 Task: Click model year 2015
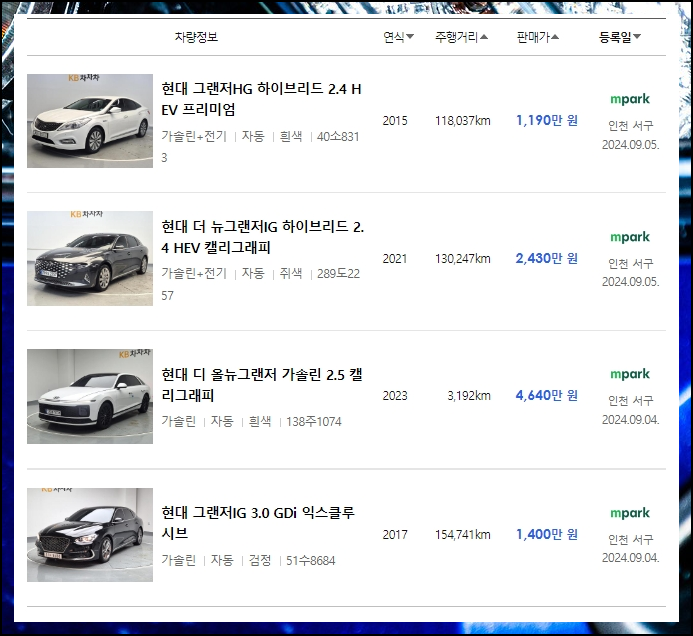pyautogui.click(x=395, y=121)
